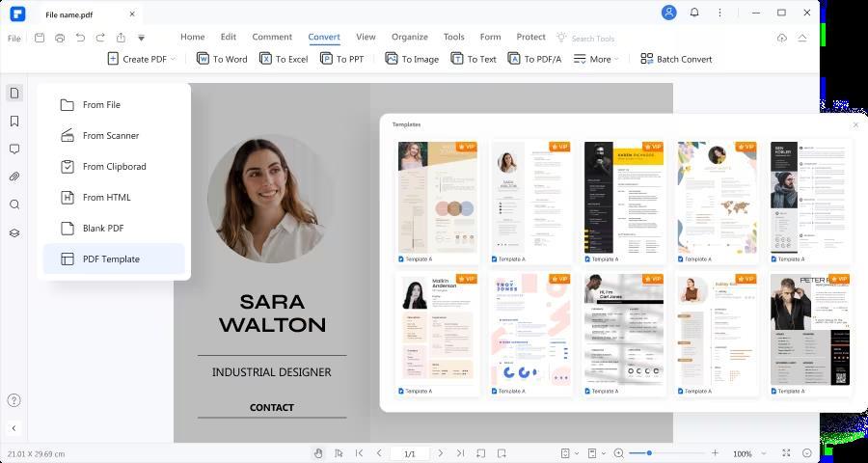
Task: Click the File menu button
Action: pos(14,38)
